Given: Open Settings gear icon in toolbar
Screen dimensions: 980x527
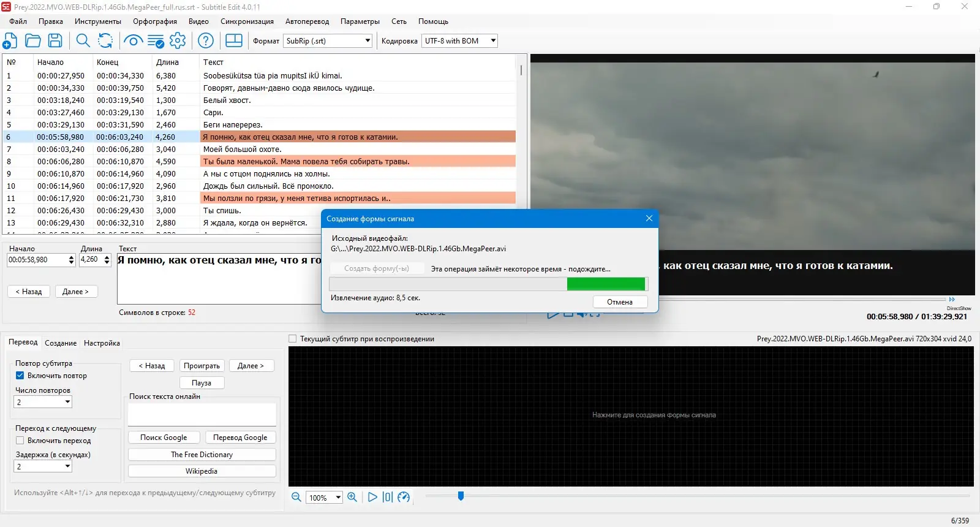Looking at the screenshot, I should pos(178,41).
